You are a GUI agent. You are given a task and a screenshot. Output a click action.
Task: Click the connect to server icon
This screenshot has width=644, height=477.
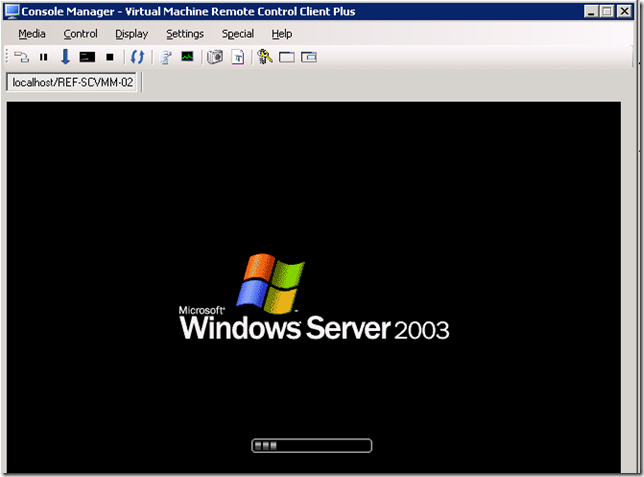click(21, 57)
